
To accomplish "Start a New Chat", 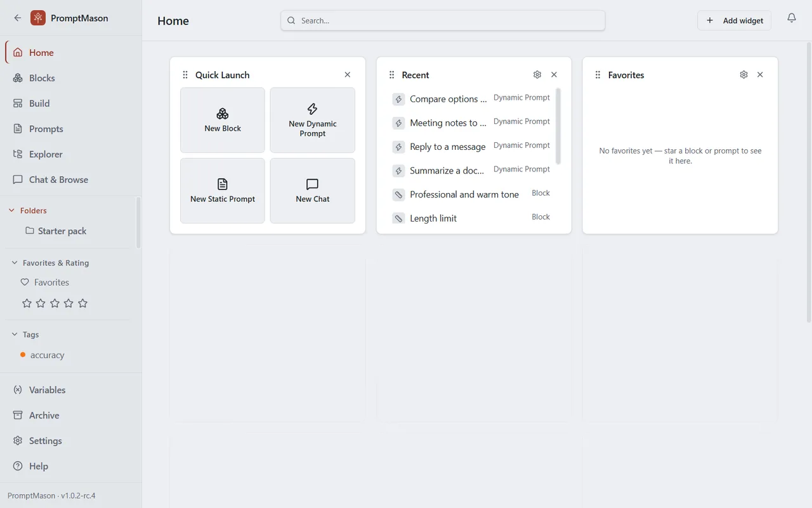I will [313, 190].
